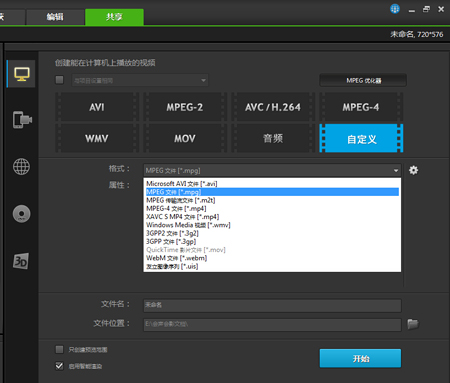Browse file location with folder icon

coord(413,324)
